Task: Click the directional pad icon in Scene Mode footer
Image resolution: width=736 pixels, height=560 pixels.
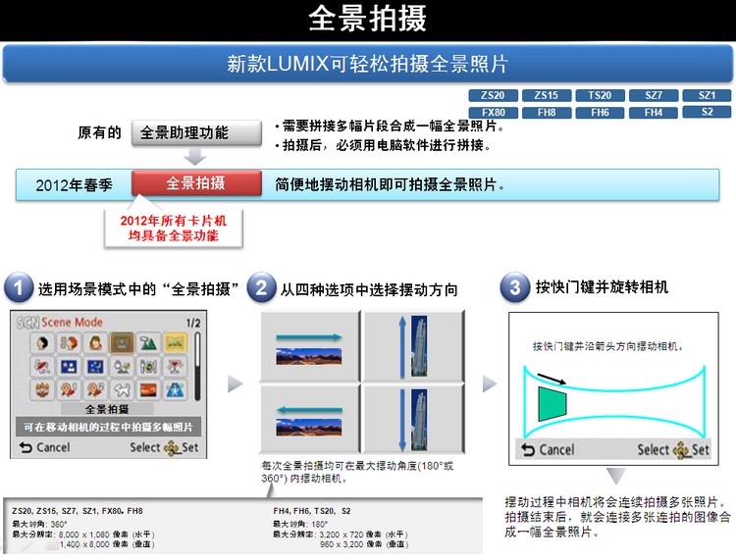Action: coord(172,449)
